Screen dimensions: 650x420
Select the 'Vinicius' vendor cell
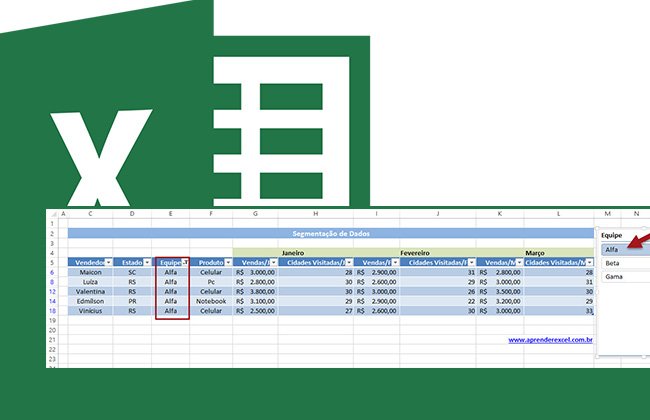(x=90, y=311)
